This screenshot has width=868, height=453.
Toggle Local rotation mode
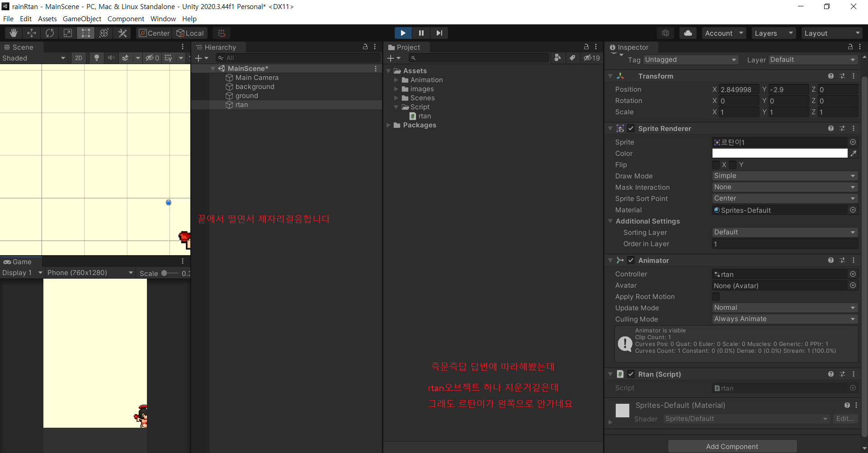coord(190,33)
